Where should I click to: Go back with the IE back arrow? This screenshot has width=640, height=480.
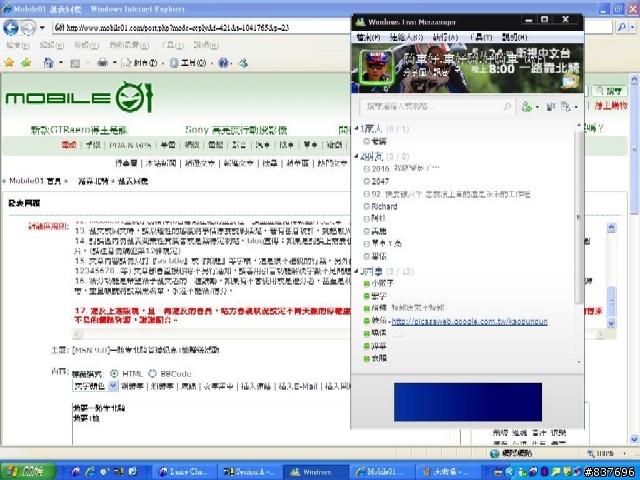[11, 28]
